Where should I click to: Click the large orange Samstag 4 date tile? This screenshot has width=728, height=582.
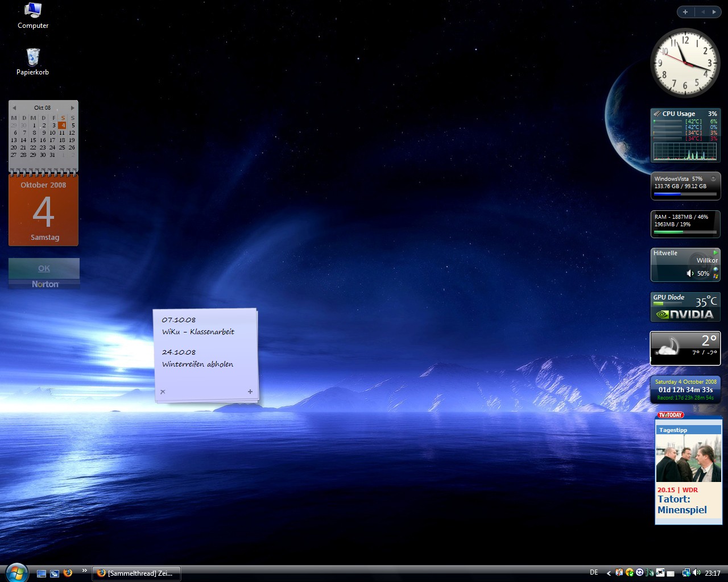pos(43,210)
